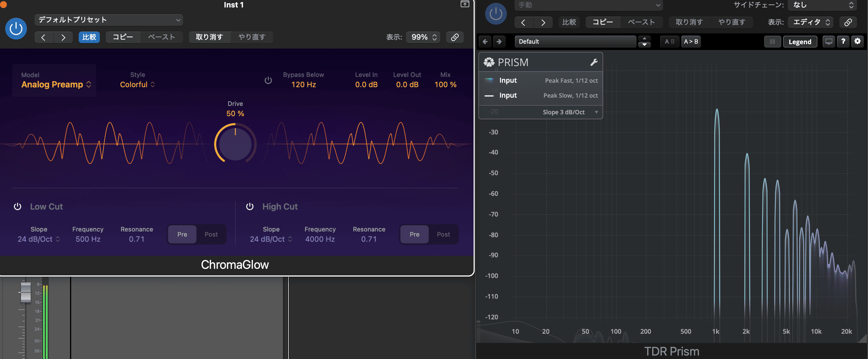Click the PRISM logo icon
The image size is (868, 359).
coord(489,62)
